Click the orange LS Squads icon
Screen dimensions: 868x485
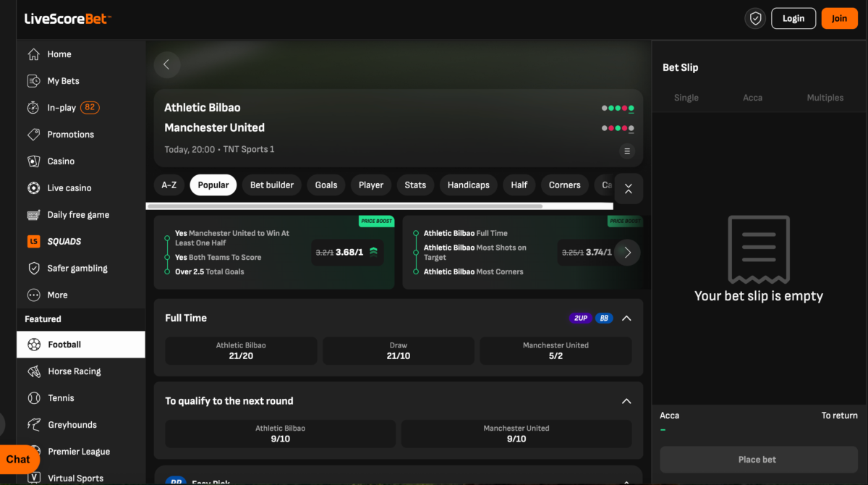coord(33,242)
